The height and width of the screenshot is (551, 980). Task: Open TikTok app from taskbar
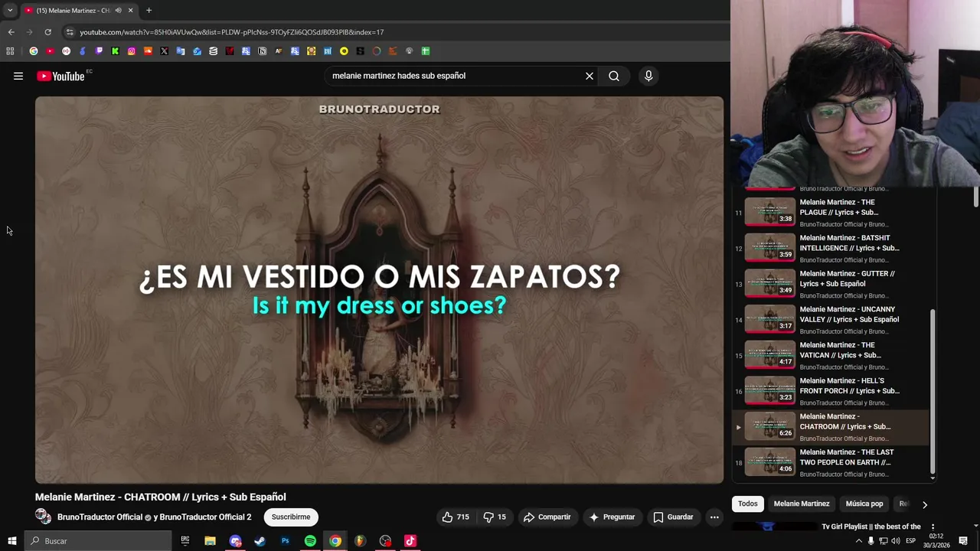(x=410, y=541)
